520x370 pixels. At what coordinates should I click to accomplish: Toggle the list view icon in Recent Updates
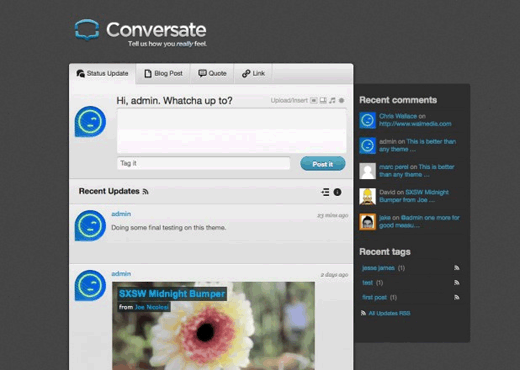click(325, 192)
